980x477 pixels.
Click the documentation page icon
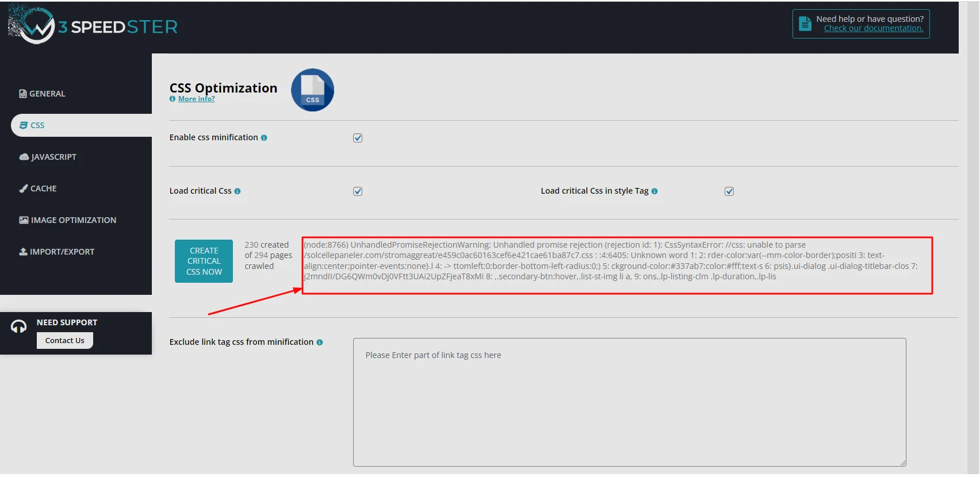click(805, 24)
